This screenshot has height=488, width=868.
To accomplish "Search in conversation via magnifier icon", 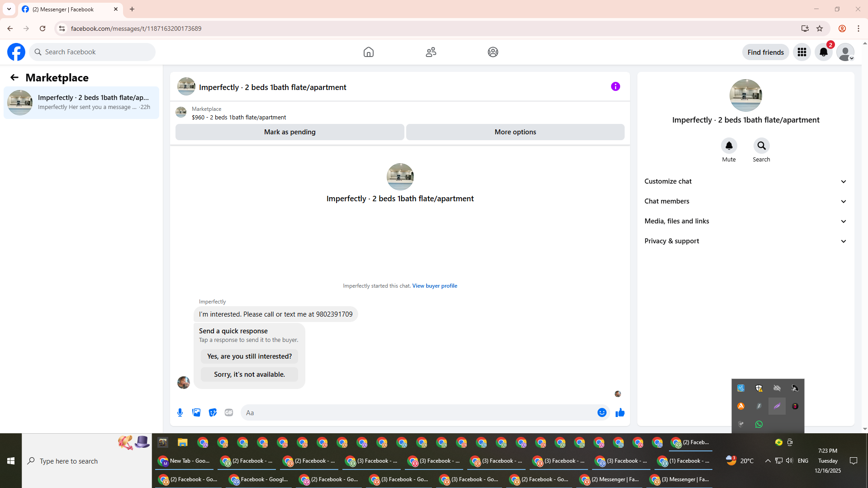I will (x=762, y=146).
